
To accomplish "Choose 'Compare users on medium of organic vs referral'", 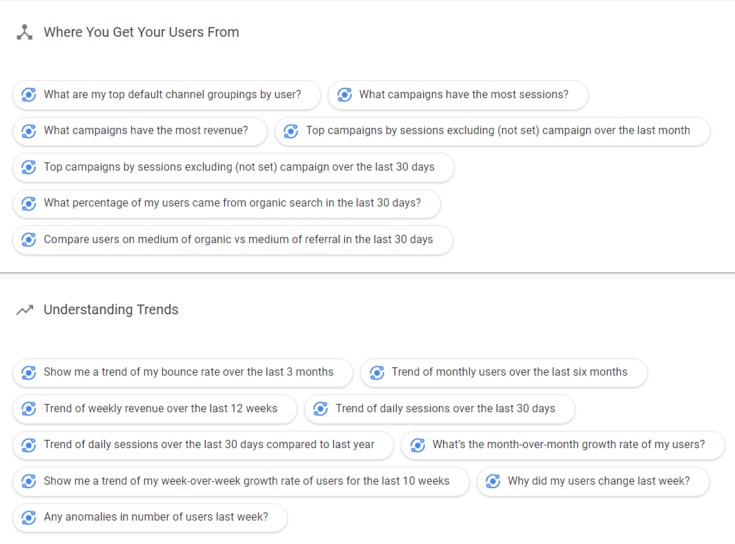I will pos(238,240).
